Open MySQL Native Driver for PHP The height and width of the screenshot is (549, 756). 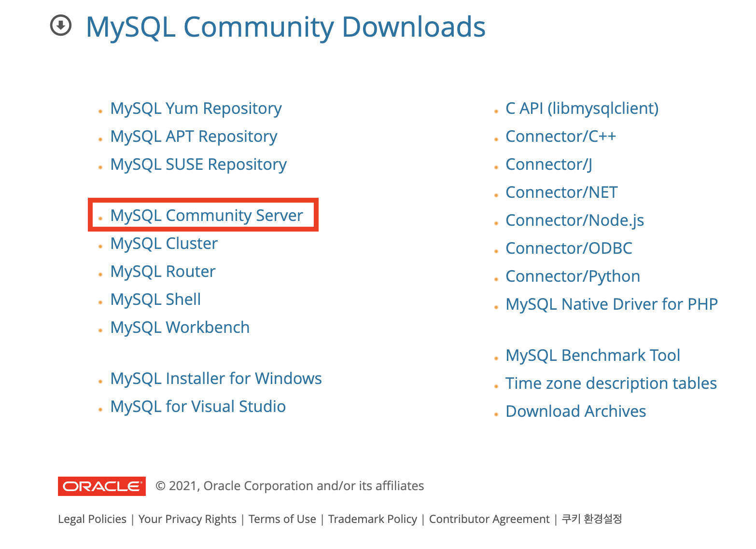click(612, 304)
